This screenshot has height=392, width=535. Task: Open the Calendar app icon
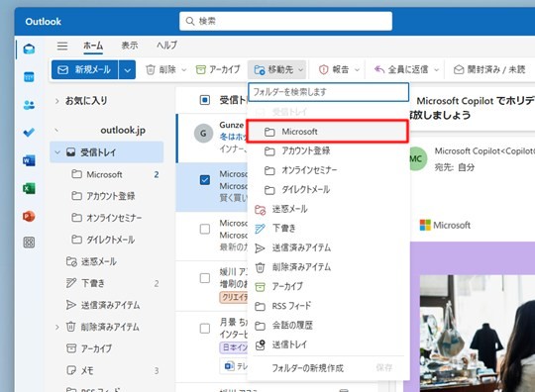(x=29, y=77)
